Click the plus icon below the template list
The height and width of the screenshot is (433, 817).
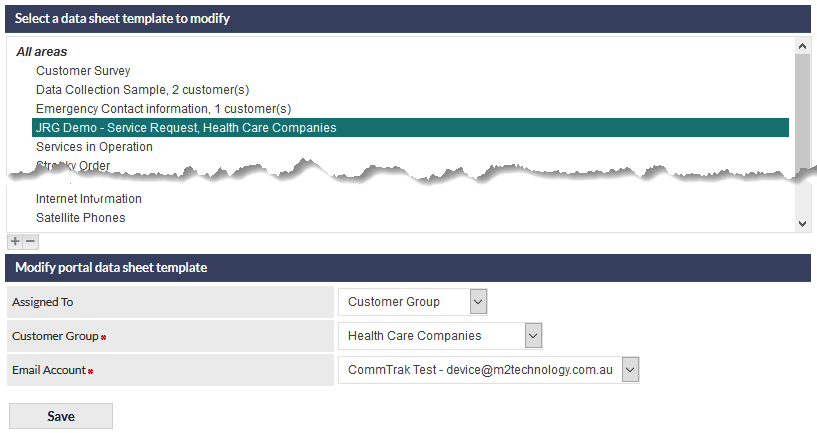15,241
